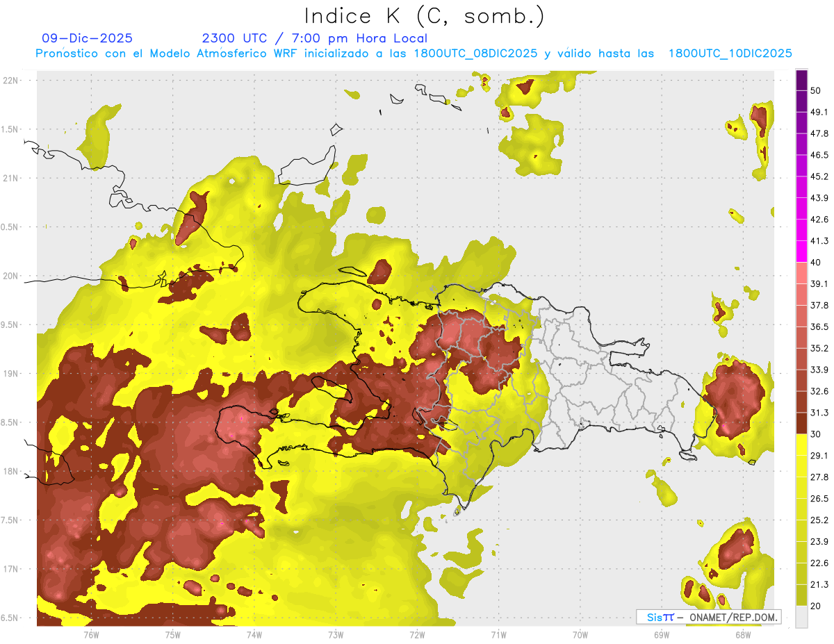
Task: Select the date text '09-Dic-2025'
Action: tap(88, 38)
